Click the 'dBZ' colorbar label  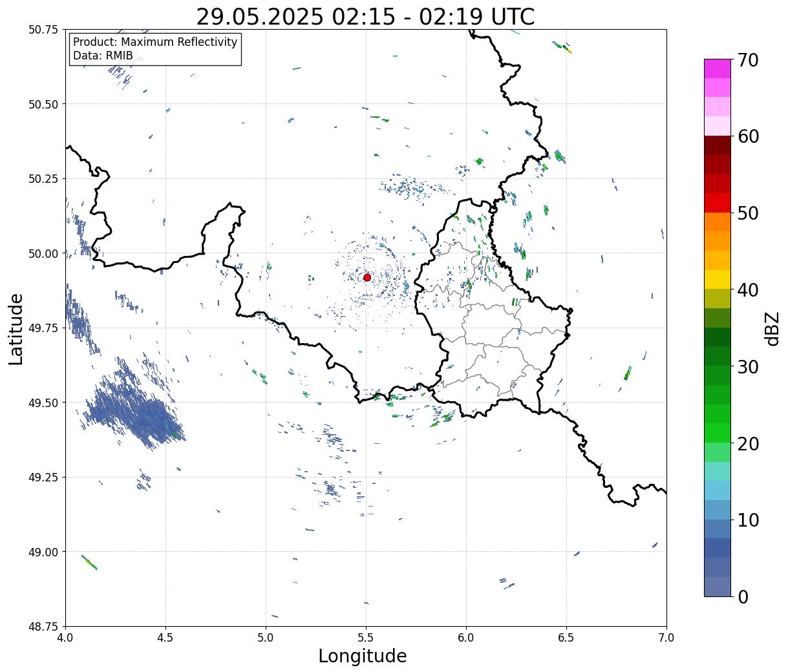coord(772,328)
